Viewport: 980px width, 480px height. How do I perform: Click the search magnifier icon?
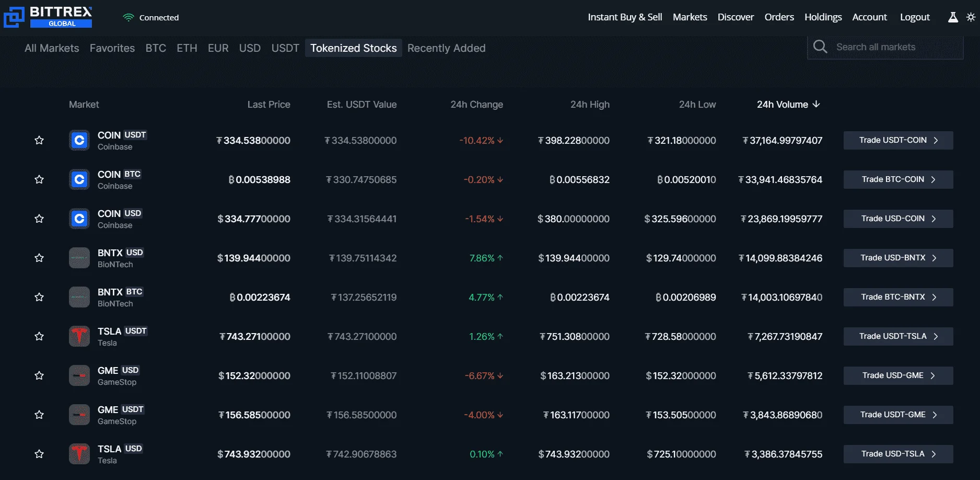point(820,47)
